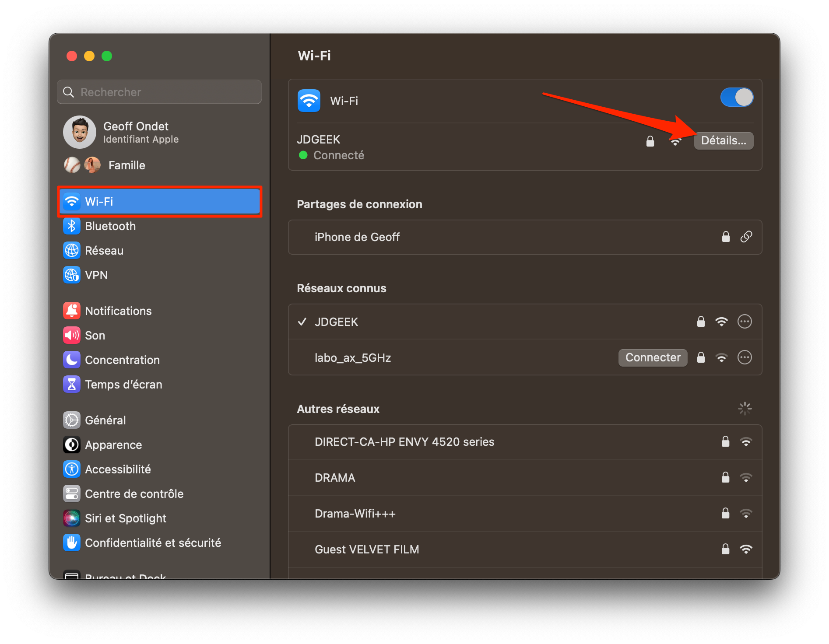Click the search magnifier icon
This screenshot has height=644, width=829.
coord(69,92)
